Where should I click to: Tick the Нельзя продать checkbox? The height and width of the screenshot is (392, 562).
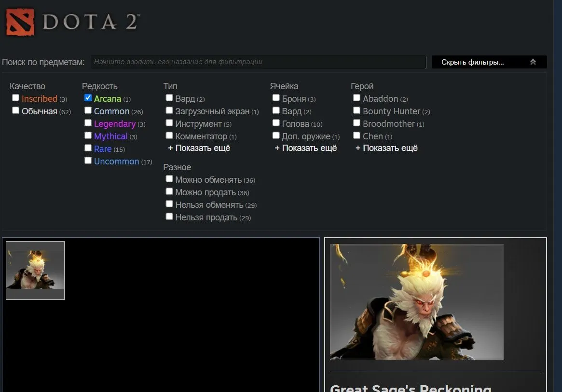pyautogui.click(x=169, y=216)
